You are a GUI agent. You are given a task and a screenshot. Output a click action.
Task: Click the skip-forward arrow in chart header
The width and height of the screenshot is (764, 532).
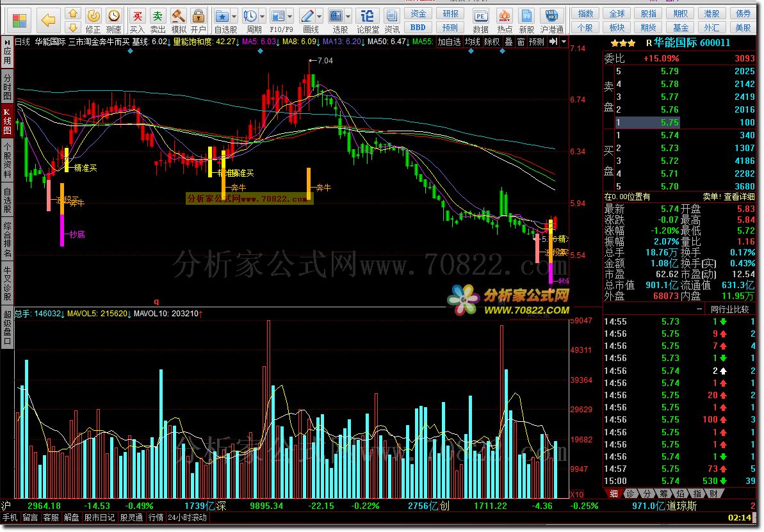[x=553, y=42]
